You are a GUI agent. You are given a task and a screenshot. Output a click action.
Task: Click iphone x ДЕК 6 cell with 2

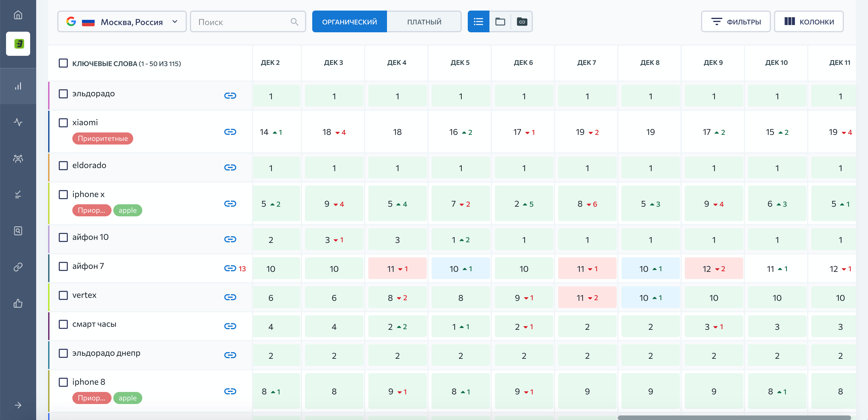click(524, 204)
